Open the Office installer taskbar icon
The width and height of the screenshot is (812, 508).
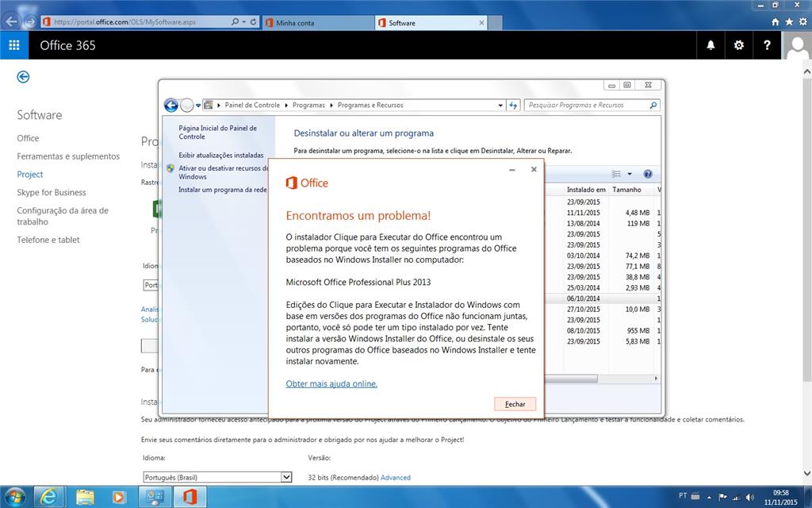[x=190, y=497]
